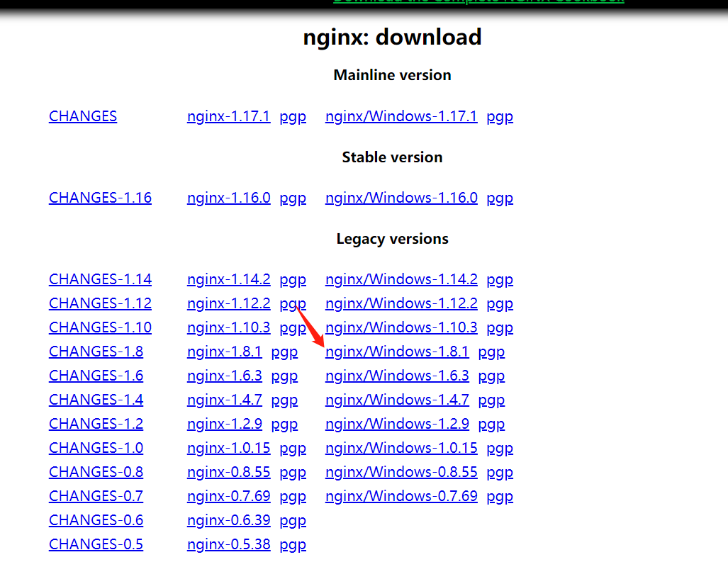The width and height of the screenshot is (728, 579).
Task: Click the CHANGES-1.8 link
Action: 96,352
